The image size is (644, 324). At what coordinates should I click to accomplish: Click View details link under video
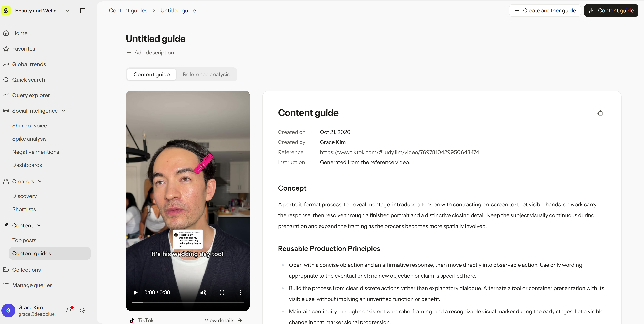pyautogui.click(x=223, y=320)
